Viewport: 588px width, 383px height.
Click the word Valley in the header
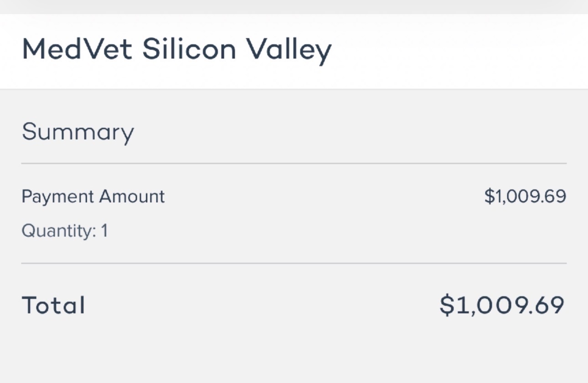pyautogui.click(x=289, y=50)
